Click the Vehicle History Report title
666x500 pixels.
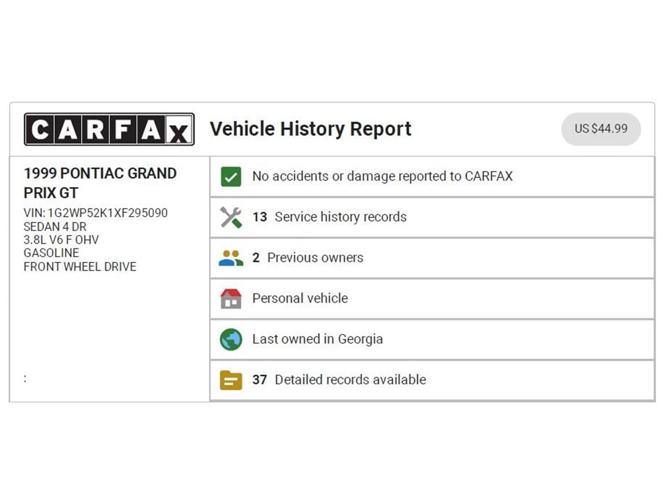[x=310, y=129]
